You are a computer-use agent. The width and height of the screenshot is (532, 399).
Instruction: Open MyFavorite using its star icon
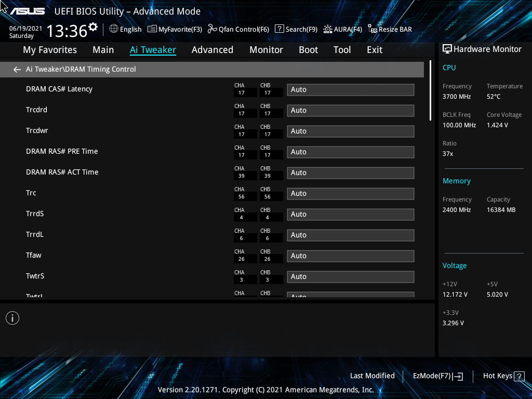pos(152,29)
